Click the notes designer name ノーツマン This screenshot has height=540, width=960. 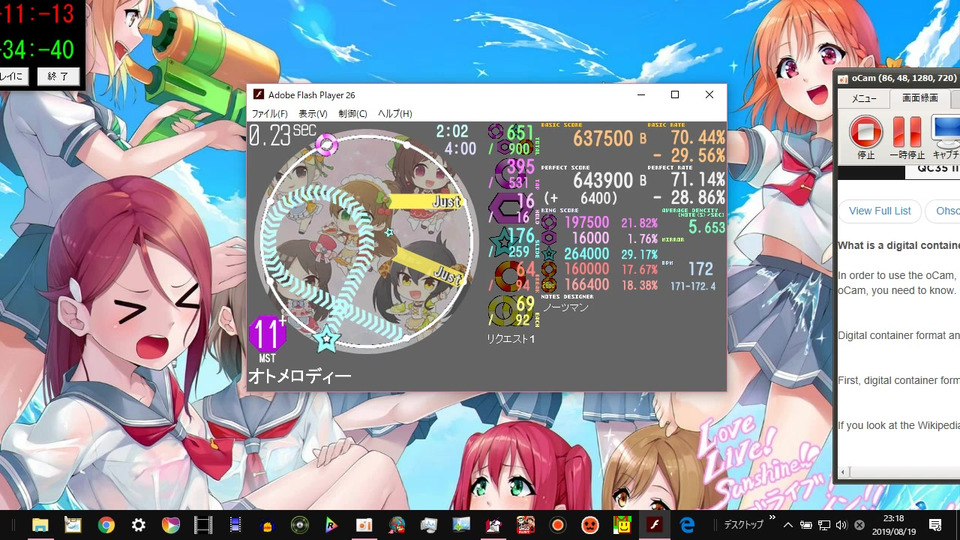click(566, 307)
